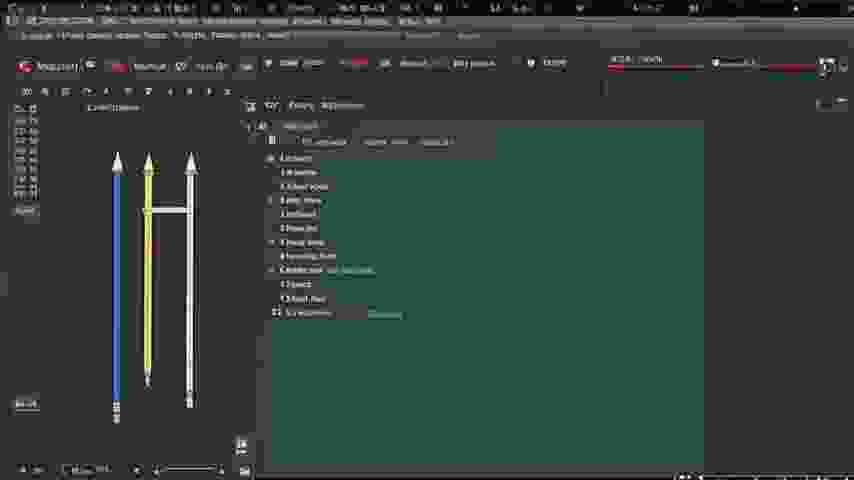Toggle the small square before the tree panel tabs
This screenshot has width=854, height=480.
(272, 141)
